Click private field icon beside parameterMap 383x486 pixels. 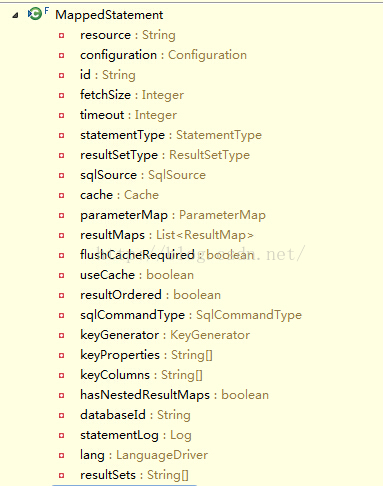(x=61, y=215)
